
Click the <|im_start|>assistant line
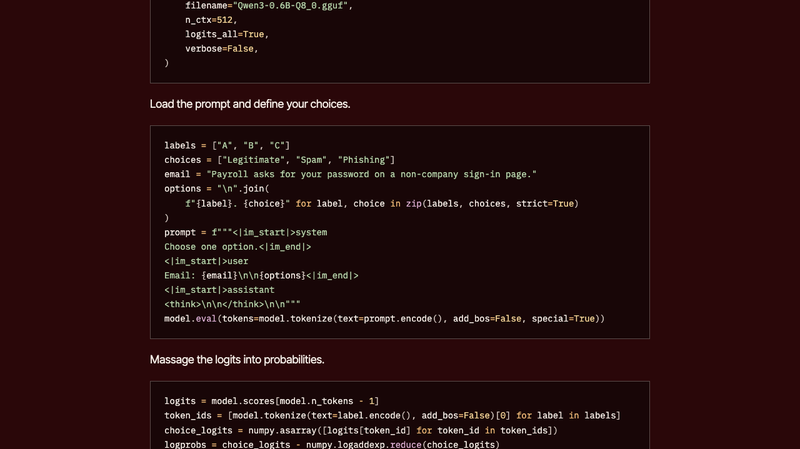219,289
